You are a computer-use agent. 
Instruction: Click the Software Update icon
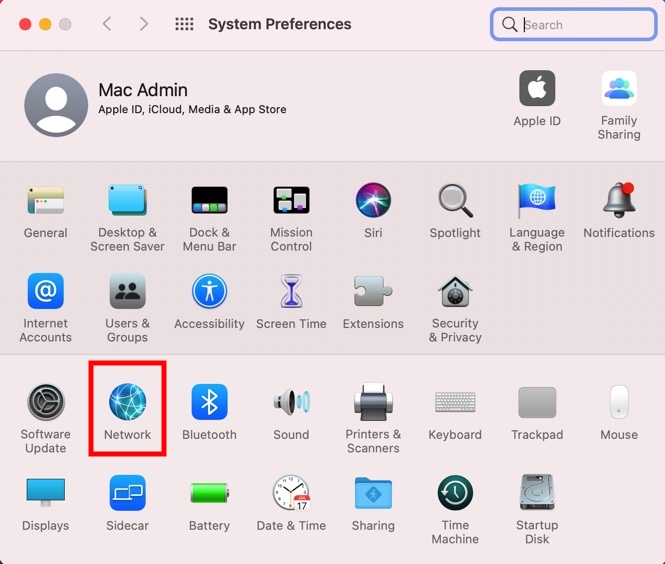45,403
